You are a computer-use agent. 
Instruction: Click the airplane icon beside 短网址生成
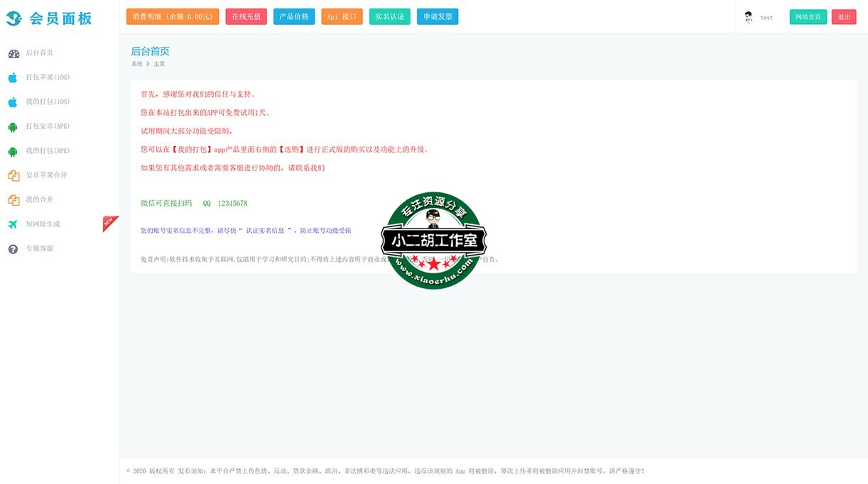point(13,224)
